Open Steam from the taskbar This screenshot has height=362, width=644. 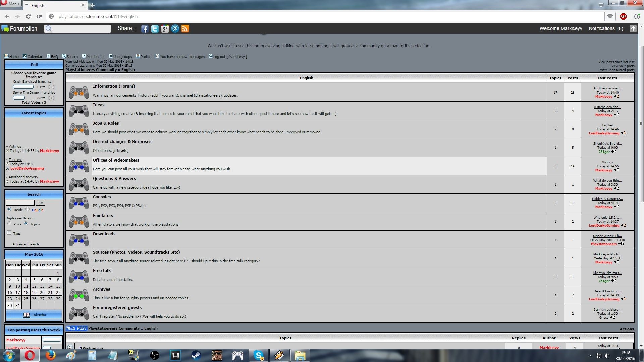coord(196,355)
